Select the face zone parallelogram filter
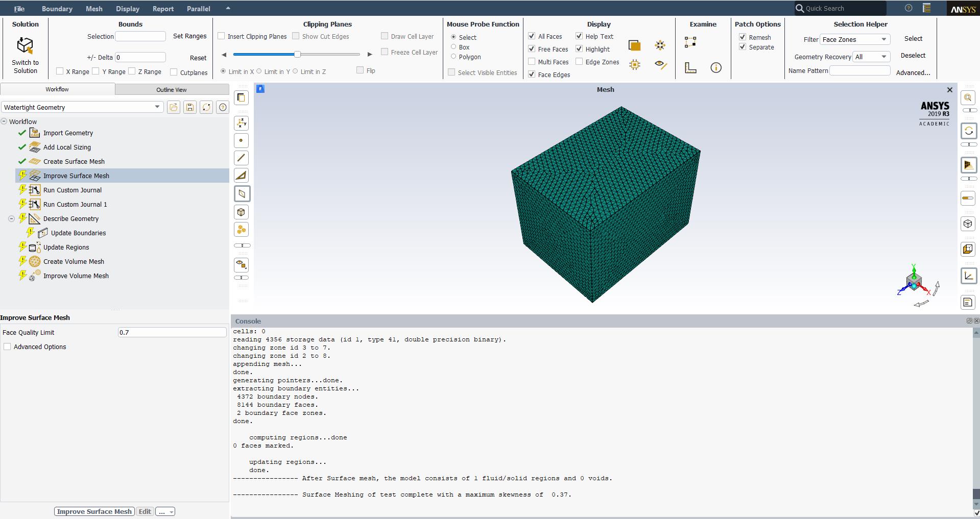 tap(242, 194)
